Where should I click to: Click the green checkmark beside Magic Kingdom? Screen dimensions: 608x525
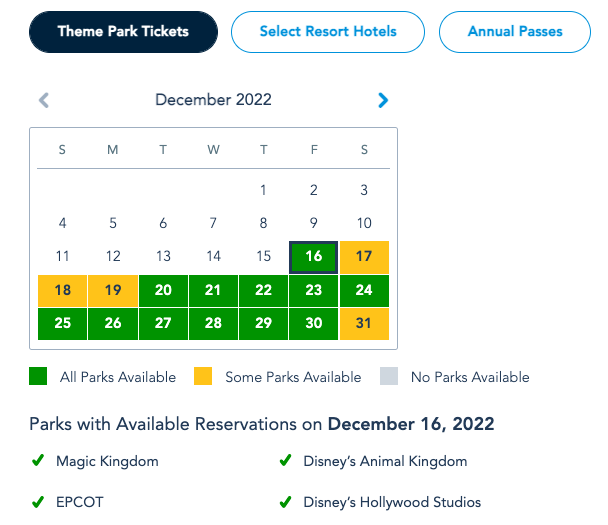coord(38,461)
